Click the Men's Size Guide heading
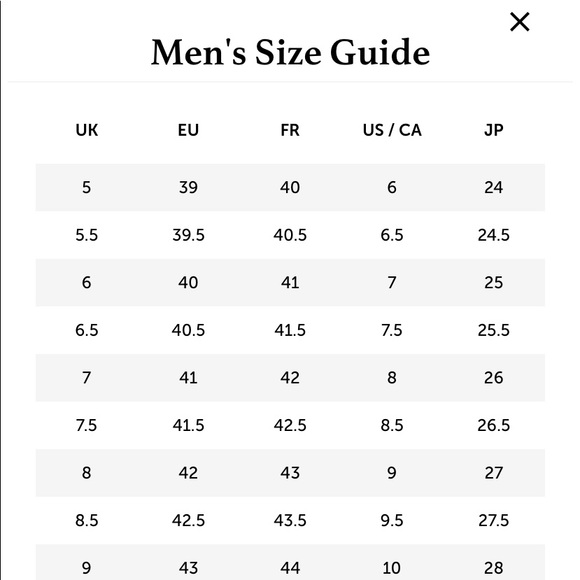 [290, 52]
